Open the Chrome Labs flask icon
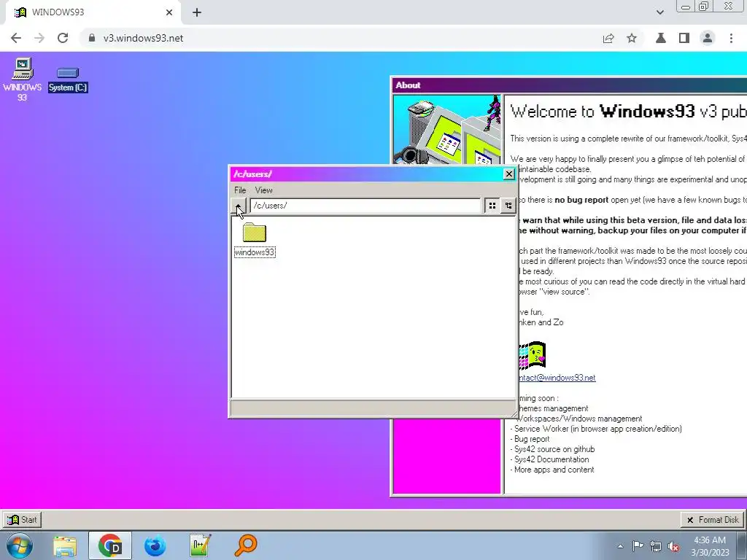Image resolution: width=747 pixels, height=560 pixels. pos(661,38)
